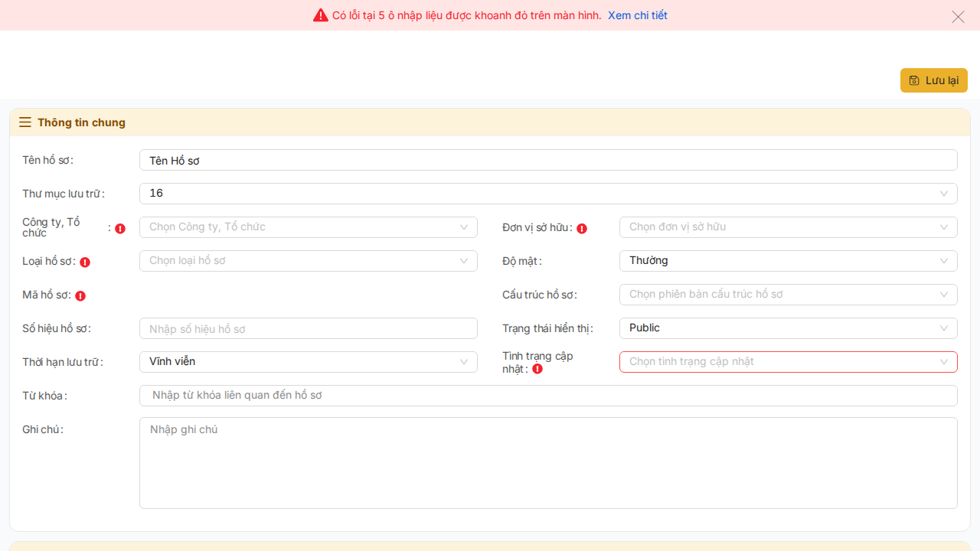Viewport: 980px width, 551px height.
Task: Click error icon next to 'Loại hồ sơ'
Action: click(85, 262)
